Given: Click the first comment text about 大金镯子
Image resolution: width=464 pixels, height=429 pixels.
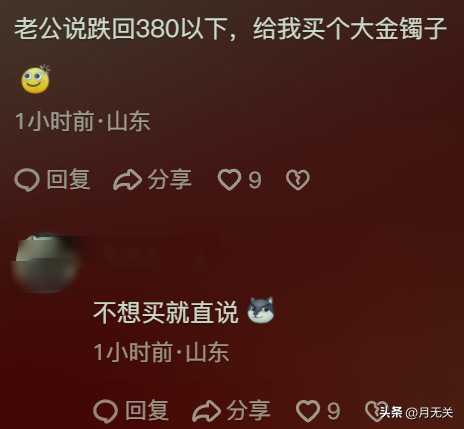Looking at the screenshot, I should [230, 29].
